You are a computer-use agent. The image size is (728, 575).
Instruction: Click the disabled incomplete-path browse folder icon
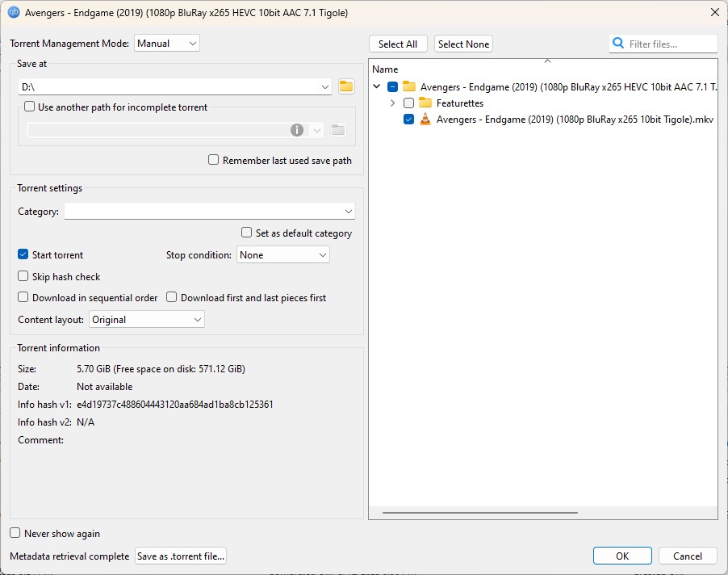338,130
